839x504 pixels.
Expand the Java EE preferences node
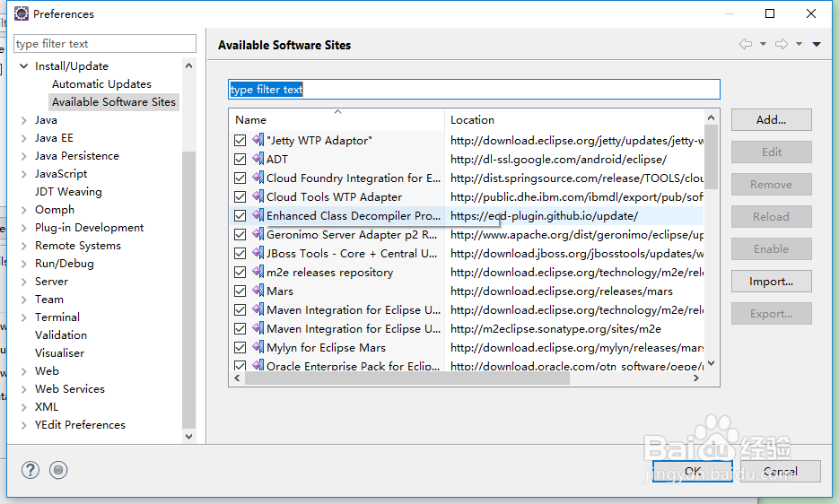pos(24,138)
